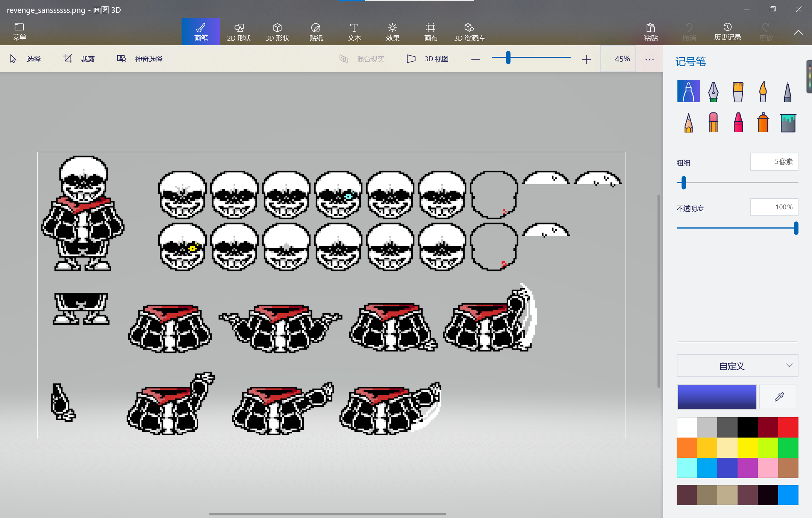The height and width of the screenshot is (518, 812).
Task: Switch to the 画笔 (Brushes) tab
Action: click(201, 32)
